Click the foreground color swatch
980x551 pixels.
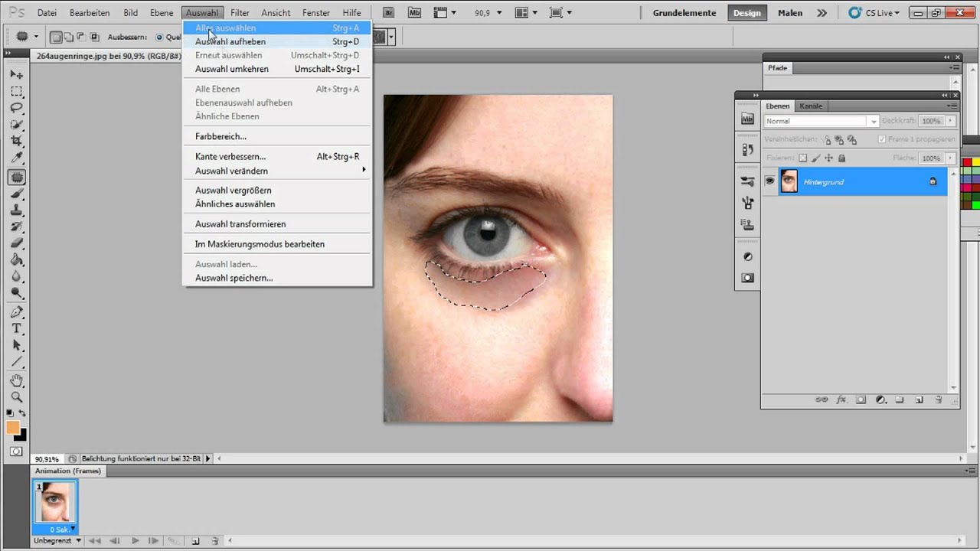13,428
